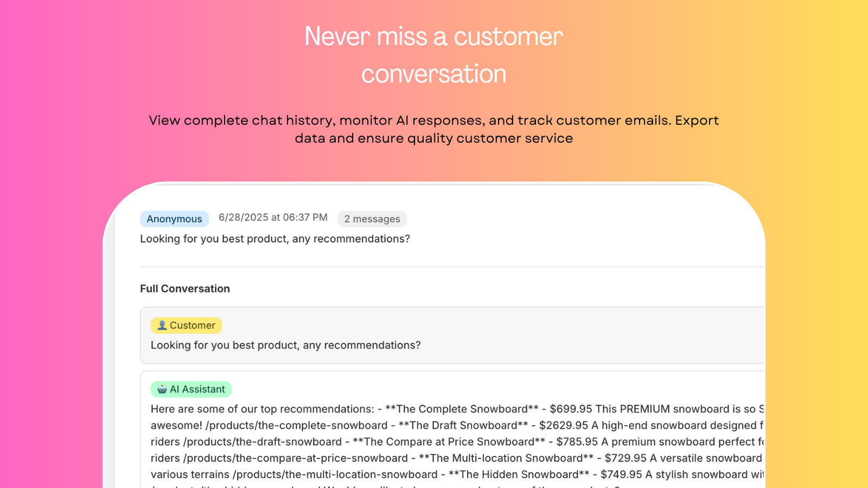Select the Customer label tag
Image resolution: width=868 pixels, height=488 pixels.
pos(186,325)
